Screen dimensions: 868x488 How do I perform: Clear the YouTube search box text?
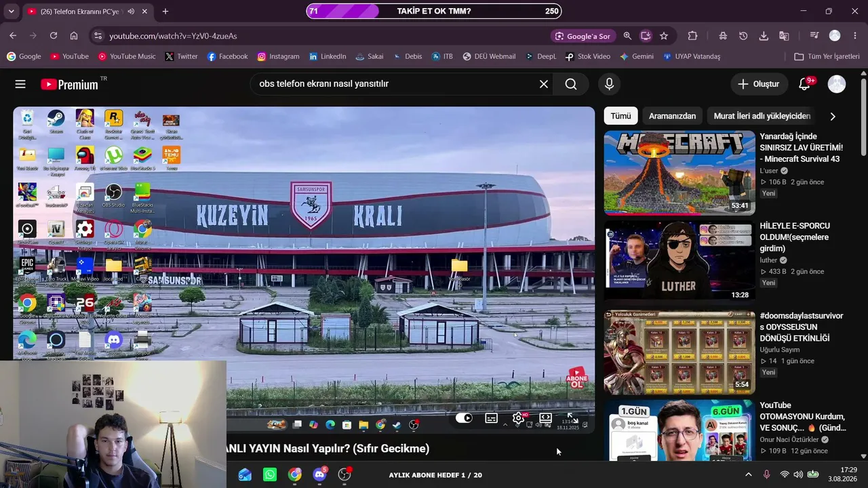click(544, 84)
